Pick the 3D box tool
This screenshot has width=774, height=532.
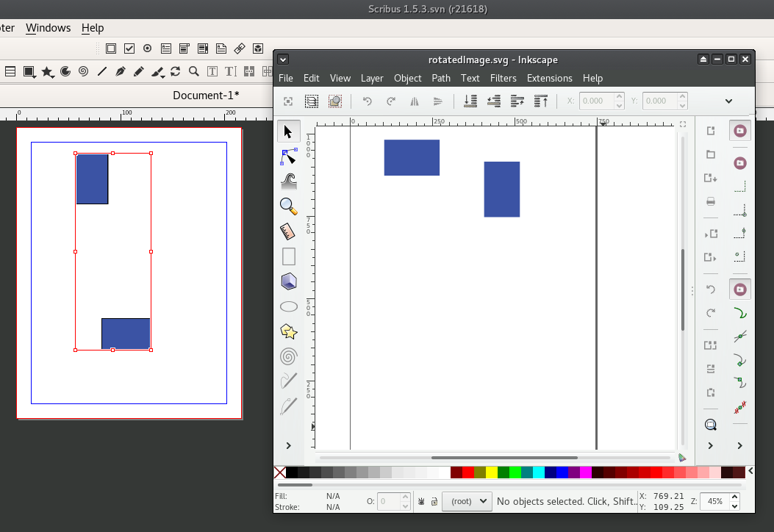289,281
